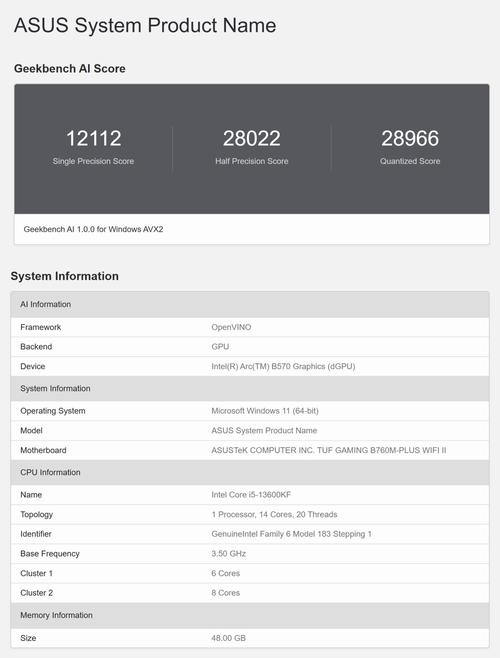Click 'ASUS System Product Name' model value in table
The height and width of the screenshot is (658, 500).
[264, 431]
